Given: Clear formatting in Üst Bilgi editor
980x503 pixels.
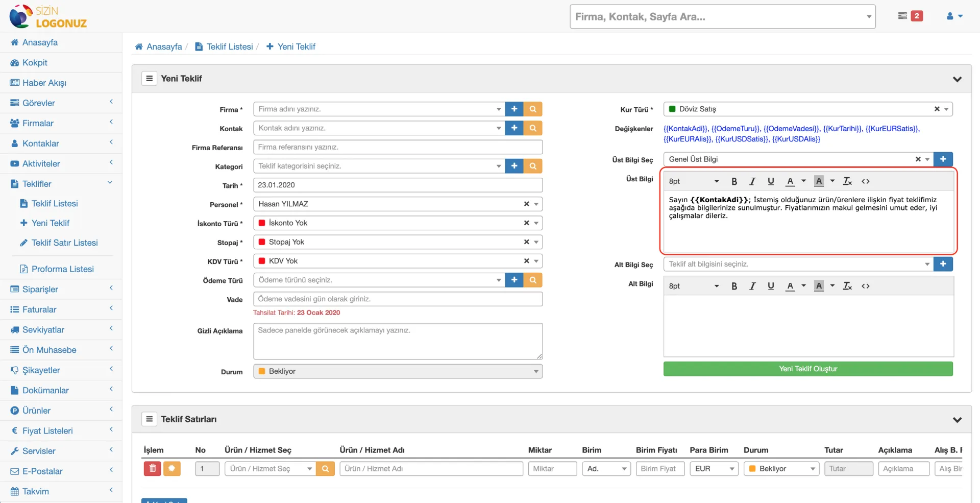Looking at the screenshot, I should (x=847, y=181).
